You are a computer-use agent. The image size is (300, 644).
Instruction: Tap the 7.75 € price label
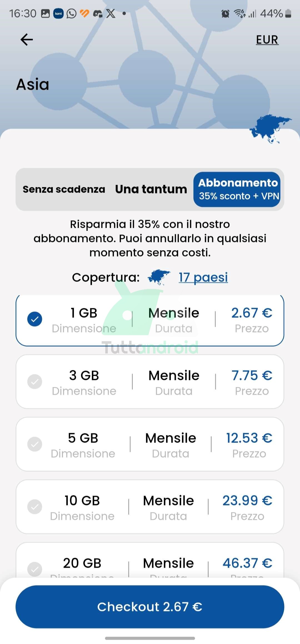tap(252, 375)
